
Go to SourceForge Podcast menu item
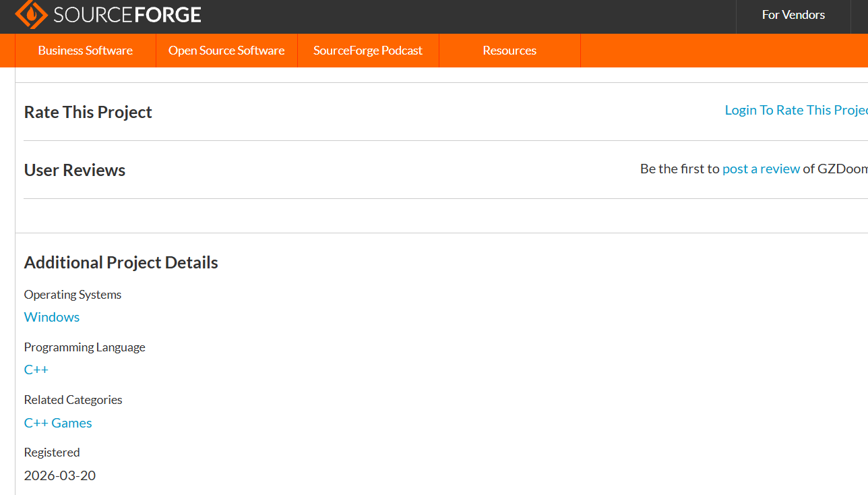tap(368, 51)
